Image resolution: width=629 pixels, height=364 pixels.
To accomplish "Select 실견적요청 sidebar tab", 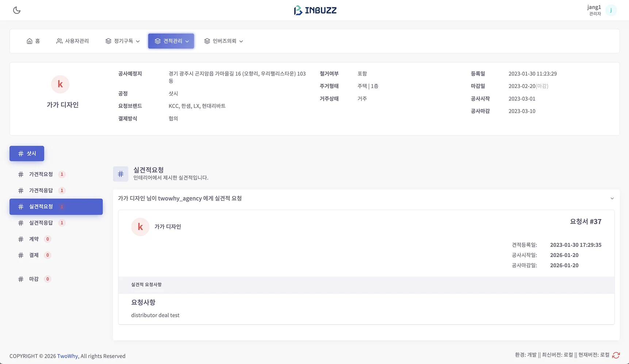I will click(x=56, y=207).
